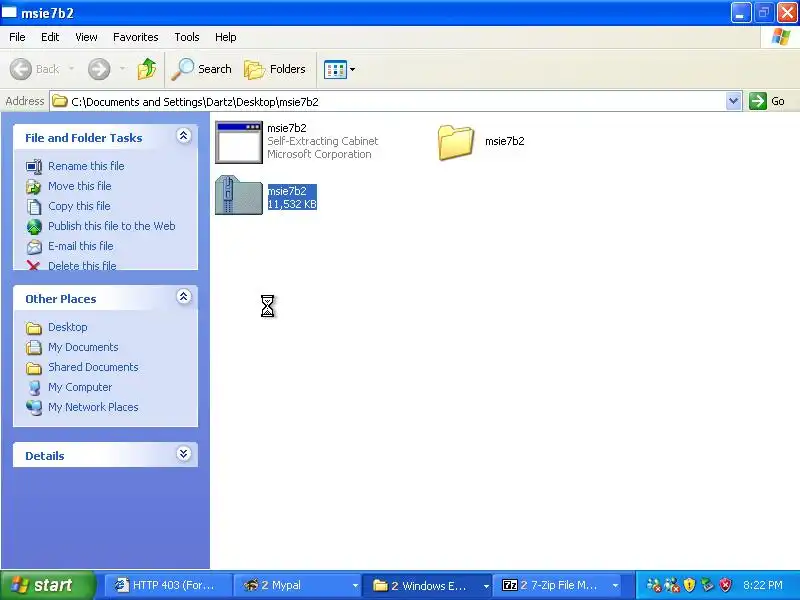The width and height of the screenshot is (800, 600).
Task: Click the Shared Documents folder icon
Action: pyautogui.click(x=34, y=368)
